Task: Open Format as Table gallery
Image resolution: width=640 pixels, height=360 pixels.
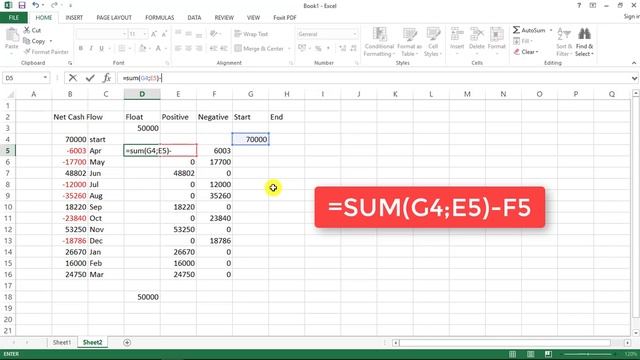Action: pyautogui.click(x=409, y=42)
